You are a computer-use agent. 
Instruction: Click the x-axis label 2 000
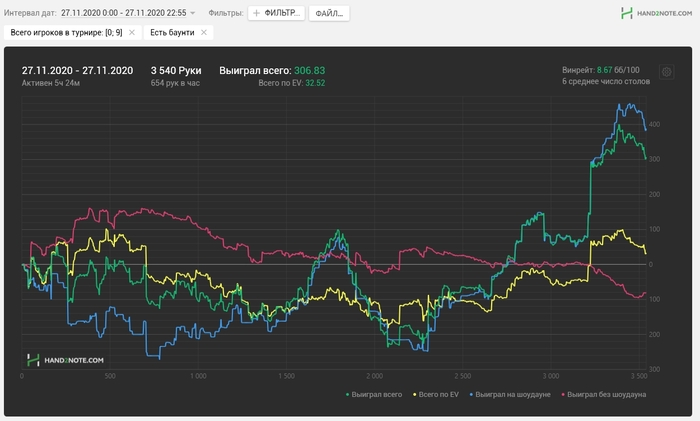pos(375,376)
